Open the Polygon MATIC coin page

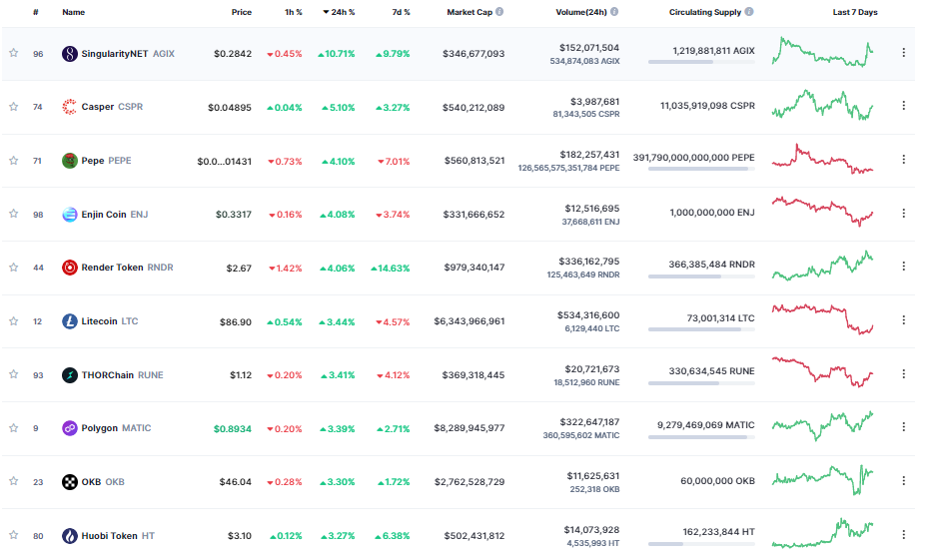click(116, 428)
